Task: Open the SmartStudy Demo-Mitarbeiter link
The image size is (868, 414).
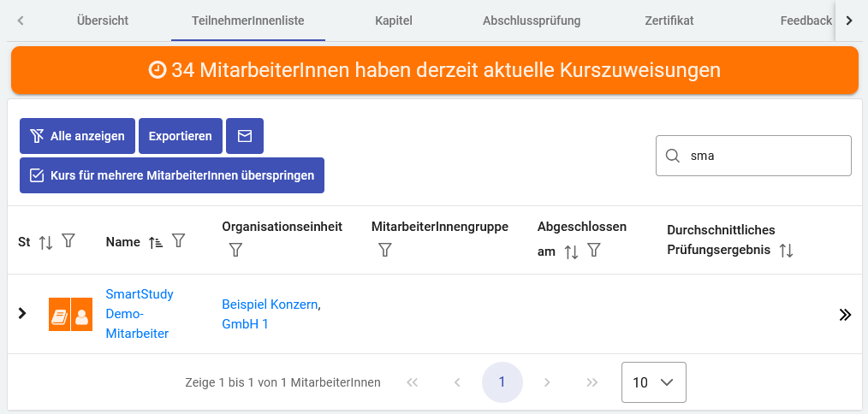Action: pos(139,314)
